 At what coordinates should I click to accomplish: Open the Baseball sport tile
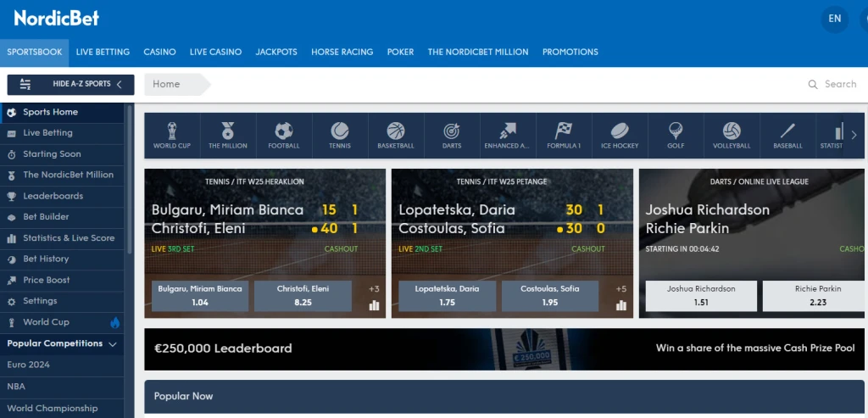pos(787,136)
